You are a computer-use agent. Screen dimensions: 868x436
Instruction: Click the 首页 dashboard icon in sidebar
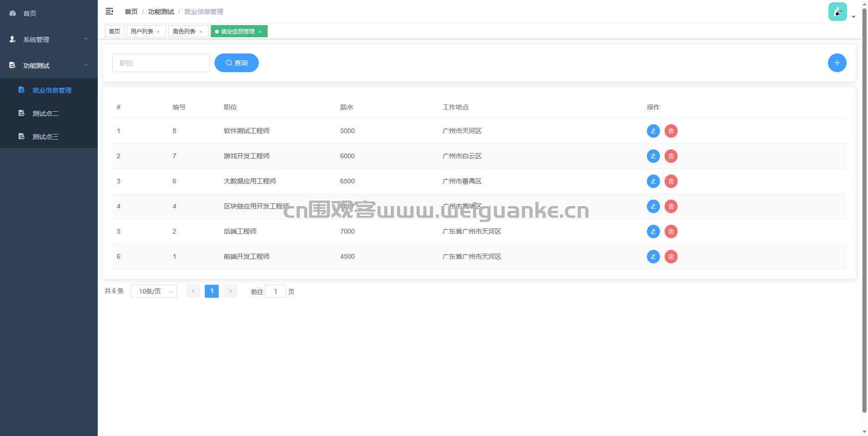[13, 13]
